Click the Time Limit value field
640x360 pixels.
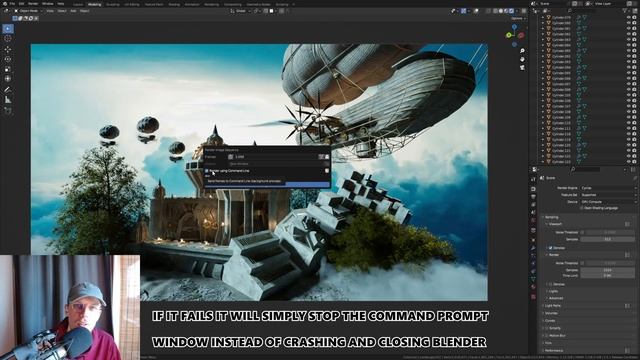[x=608, y=276]
